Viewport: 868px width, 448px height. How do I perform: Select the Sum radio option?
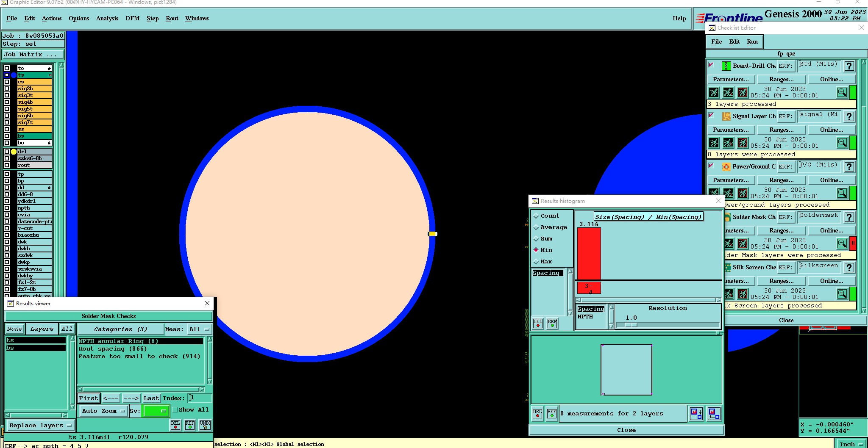pos(536,239)
